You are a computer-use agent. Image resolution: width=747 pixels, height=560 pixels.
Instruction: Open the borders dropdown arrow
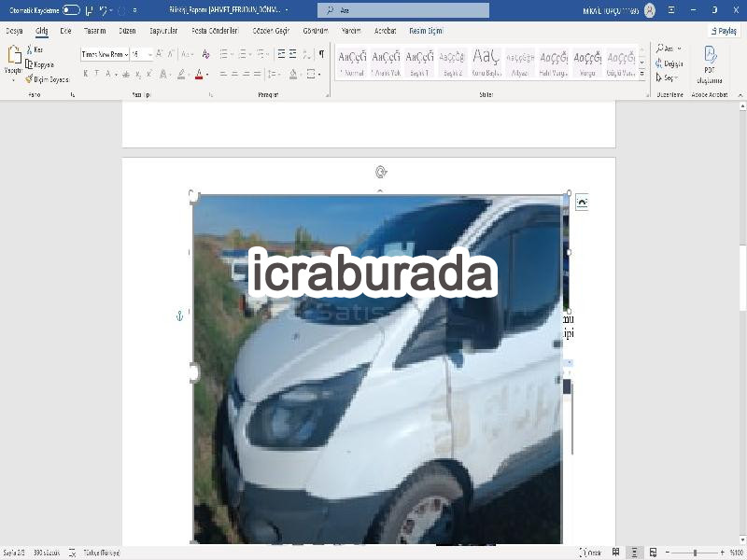pos(319,74)
